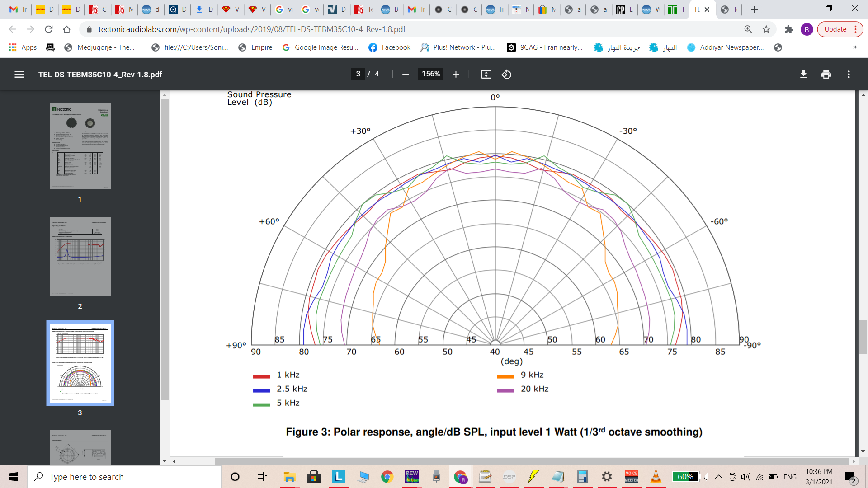This screenshot has height=488, width=868.
Task: Open VLC media player from the taskbar
Action: pos(656,477)
